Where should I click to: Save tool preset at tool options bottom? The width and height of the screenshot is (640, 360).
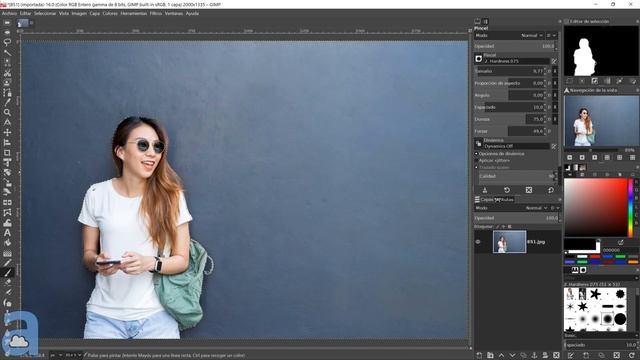[484, 190]
